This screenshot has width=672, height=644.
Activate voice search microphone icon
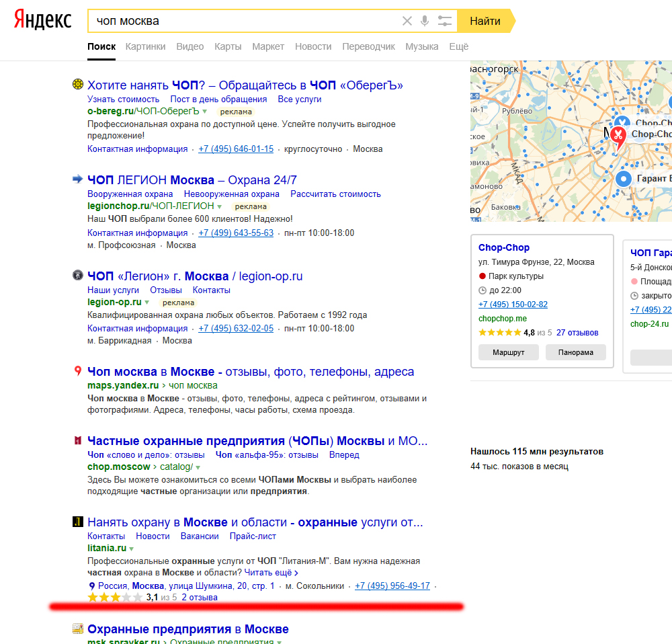coord(425,21)
